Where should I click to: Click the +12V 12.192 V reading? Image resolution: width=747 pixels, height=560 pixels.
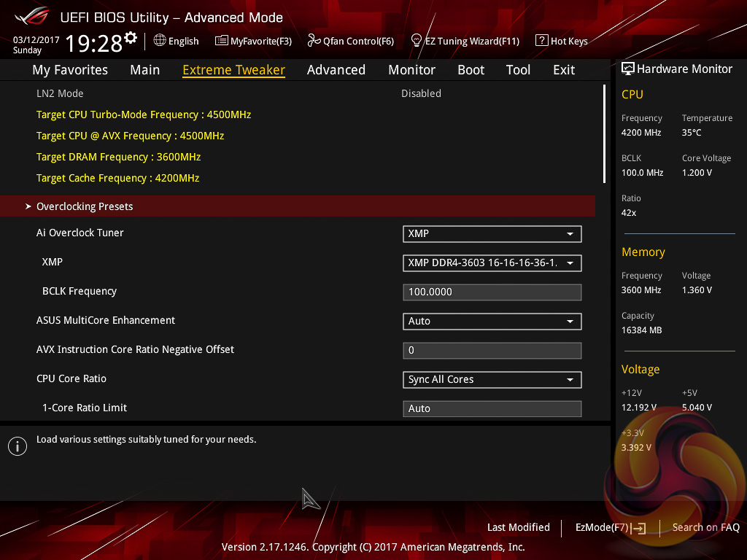click(x=638, y=407)
